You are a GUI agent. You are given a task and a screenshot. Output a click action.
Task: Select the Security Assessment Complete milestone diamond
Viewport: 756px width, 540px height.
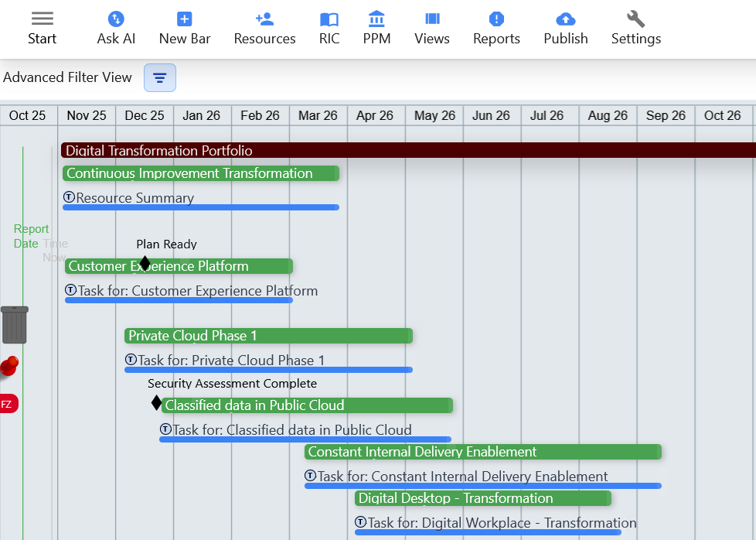[156, 402]
